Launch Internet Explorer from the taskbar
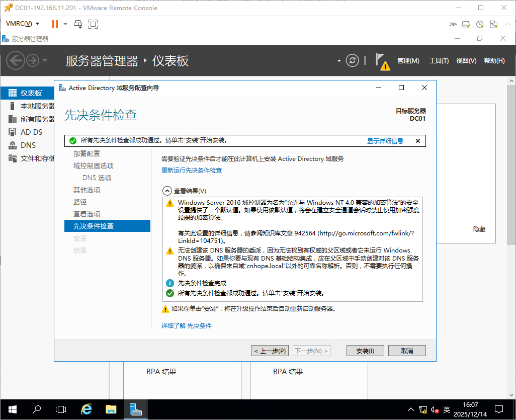516x420 pixels. pyautogui.click(x=86, y=409)
